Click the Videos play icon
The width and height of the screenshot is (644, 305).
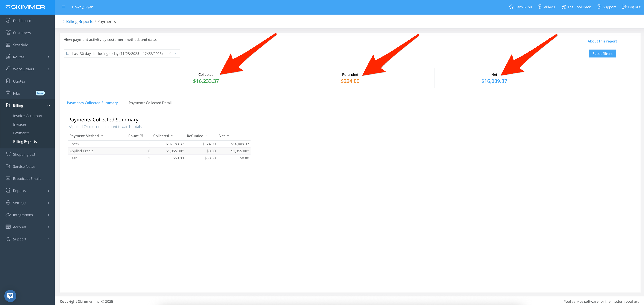[x=540, y=7]
